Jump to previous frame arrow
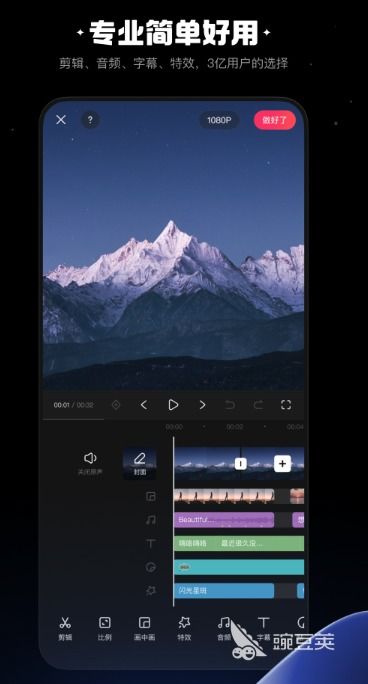 144,405
